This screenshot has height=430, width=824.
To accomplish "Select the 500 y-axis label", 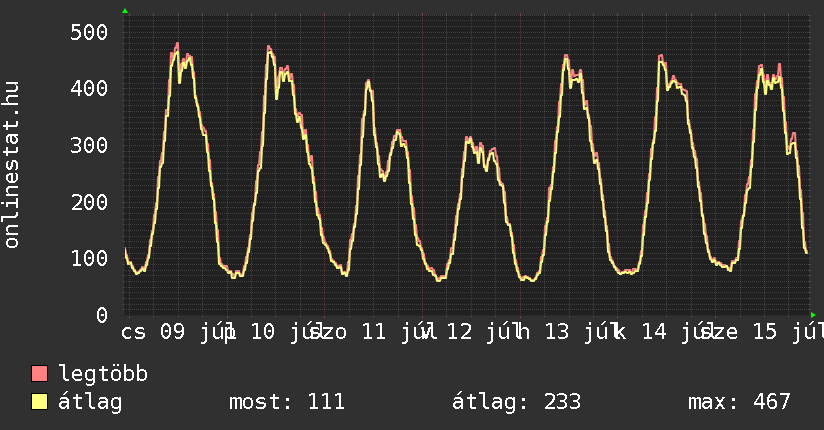I will (x=89, y=32).
